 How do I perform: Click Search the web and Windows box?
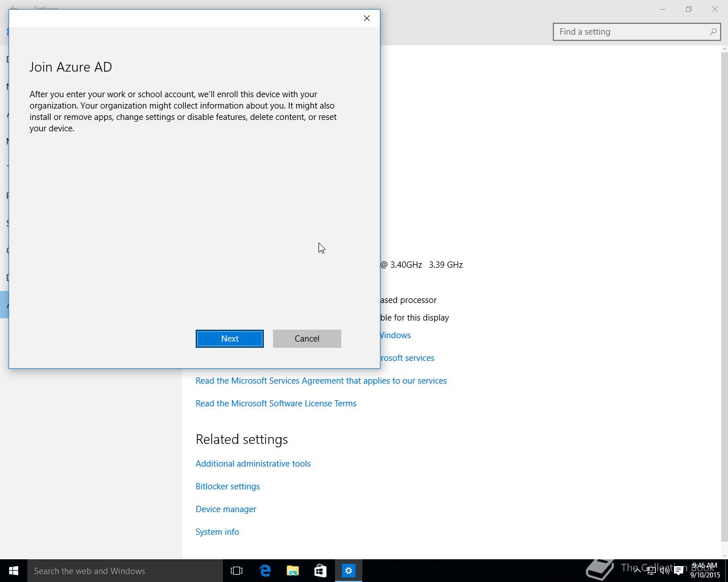[x=125, y=571]
